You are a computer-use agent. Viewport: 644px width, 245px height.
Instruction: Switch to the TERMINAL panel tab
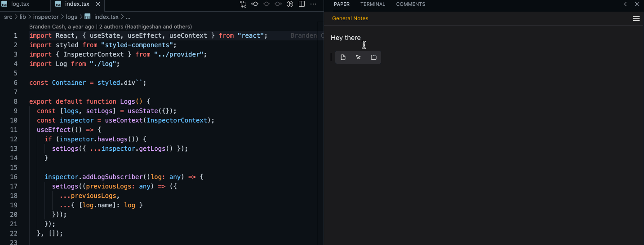pyautogui.click(x=373, y=4)
